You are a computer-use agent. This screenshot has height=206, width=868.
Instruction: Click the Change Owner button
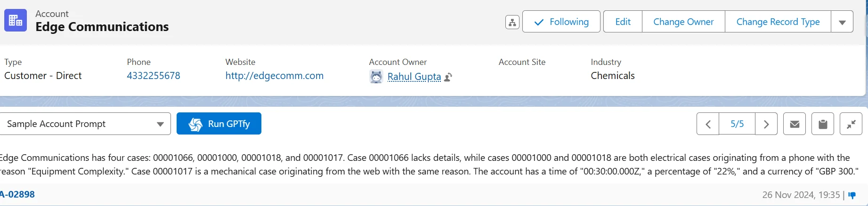[683, 22]
